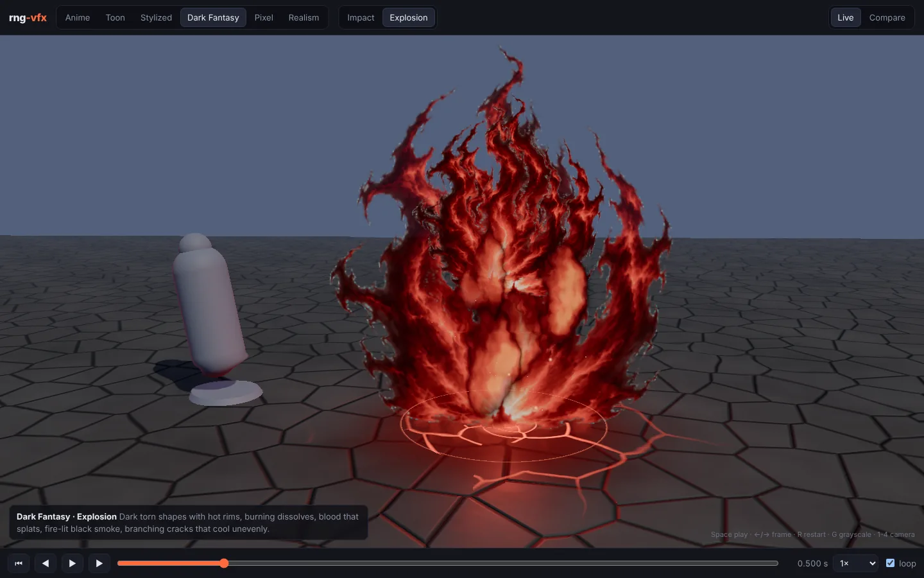Switch to Live view mode
This screenshot has width=924, height=578.
(846, 17)
